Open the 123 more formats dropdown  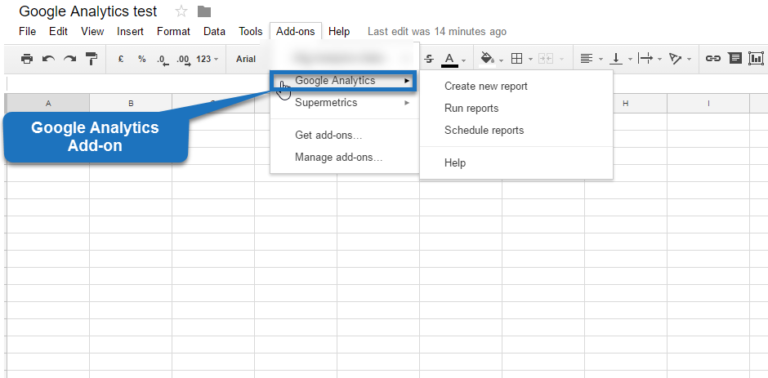tap(207, 59)
